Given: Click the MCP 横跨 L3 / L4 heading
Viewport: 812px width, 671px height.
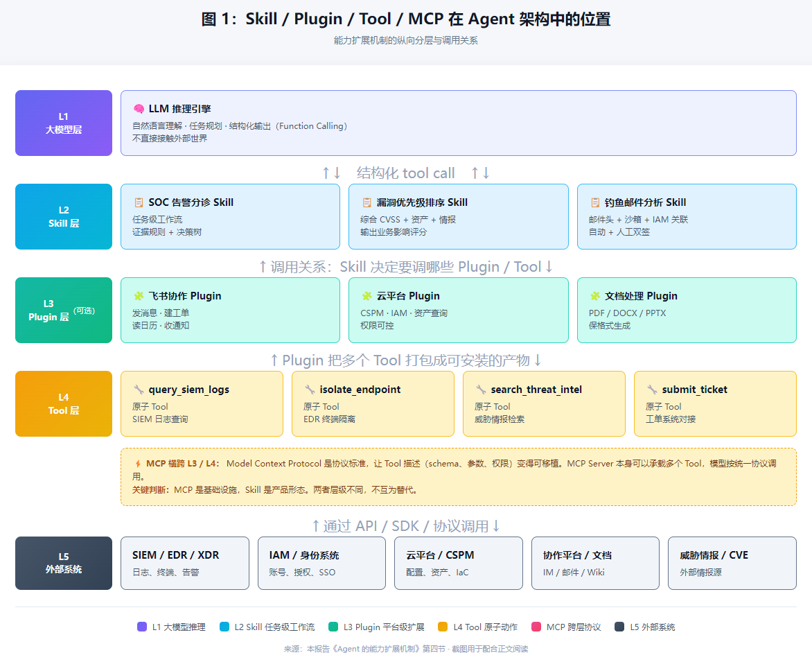Looking at the screenshot, I should [x=182, y=464].
